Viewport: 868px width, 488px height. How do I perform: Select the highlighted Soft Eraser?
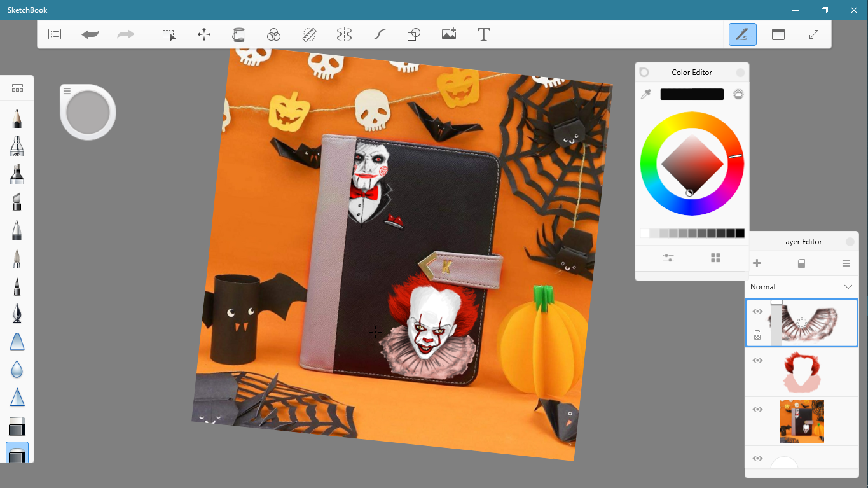tap(17, 452)
